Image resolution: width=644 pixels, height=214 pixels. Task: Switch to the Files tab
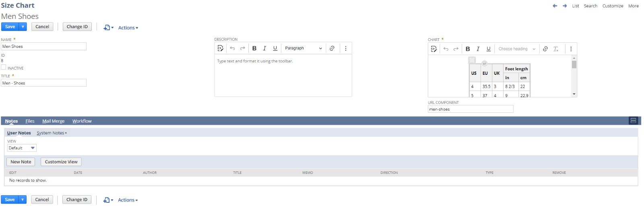pyautogui.click(x=30, y=121)
